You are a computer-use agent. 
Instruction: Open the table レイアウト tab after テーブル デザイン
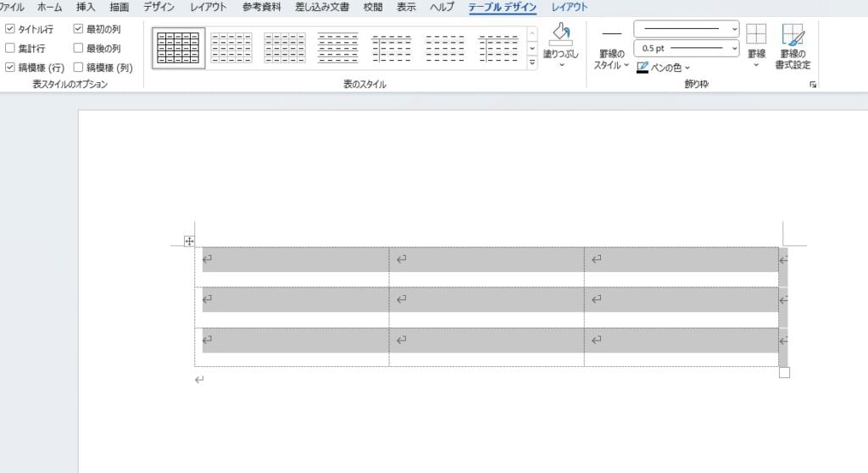[x=570, y=7]
